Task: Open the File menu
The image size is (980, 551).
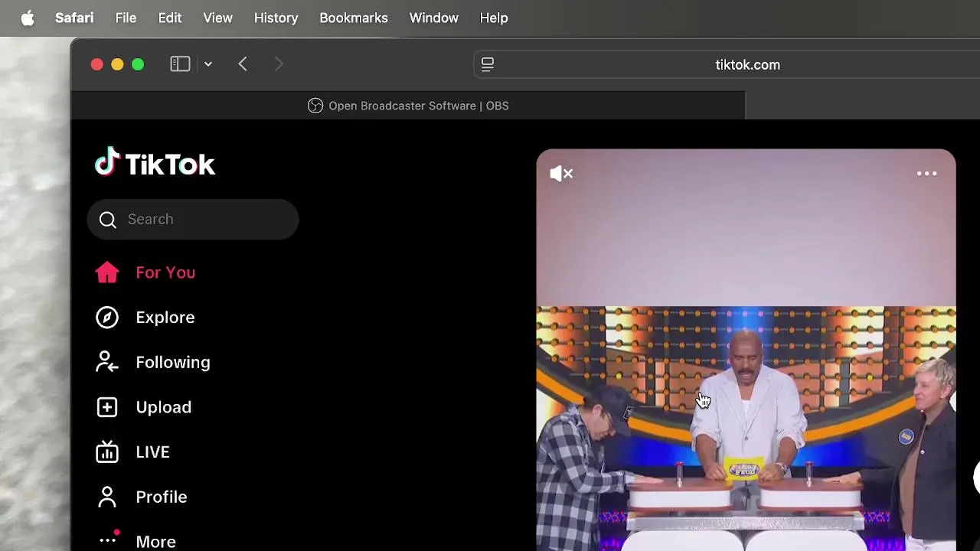Action: click(x=126, y=18)
